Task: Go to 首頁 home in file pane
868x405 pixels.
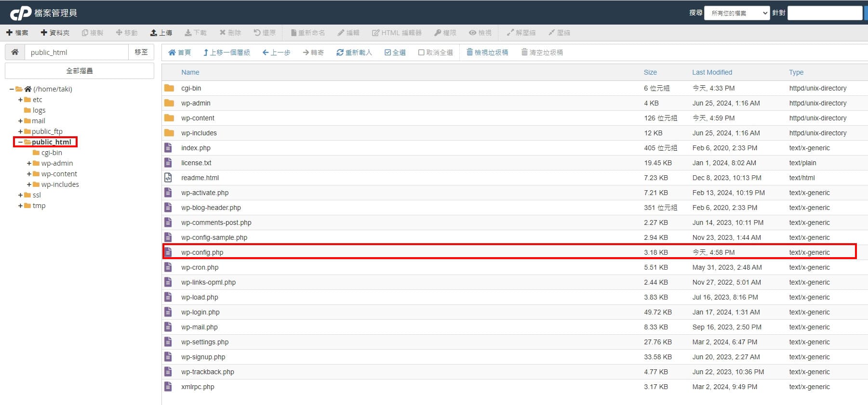Action: pyautogui.click(x=179, y=52)
